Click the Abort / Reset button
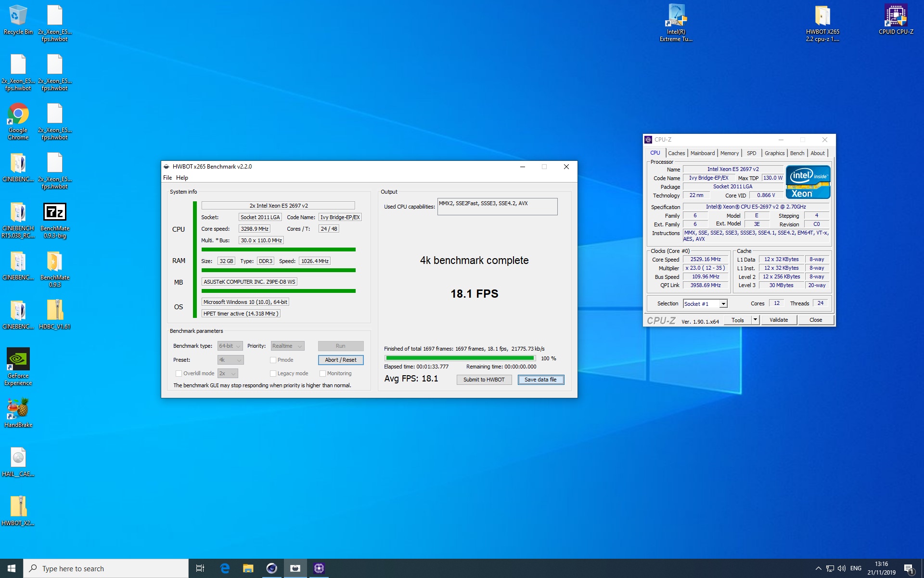Screen dimensions: 924x578 (341, 360)
